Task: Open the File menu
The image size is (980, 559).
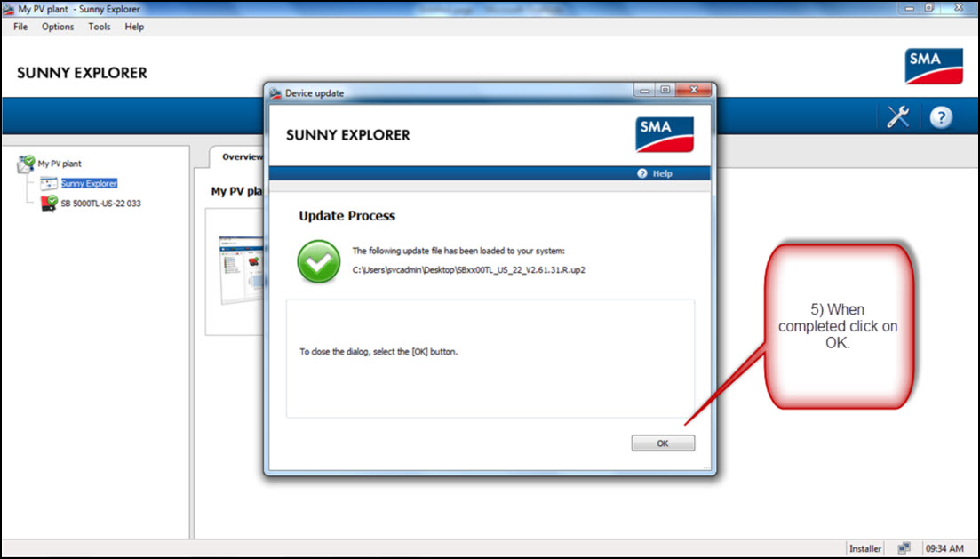Action: click(x=19, y=27)
